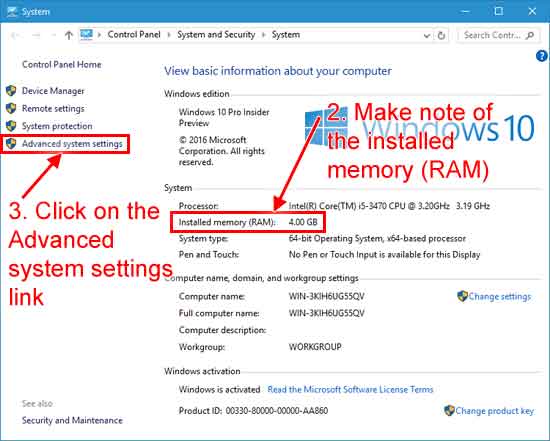This screenshot has height=441, width=550.
Task: Open Change settings link
Action: [x=499, y=296]
